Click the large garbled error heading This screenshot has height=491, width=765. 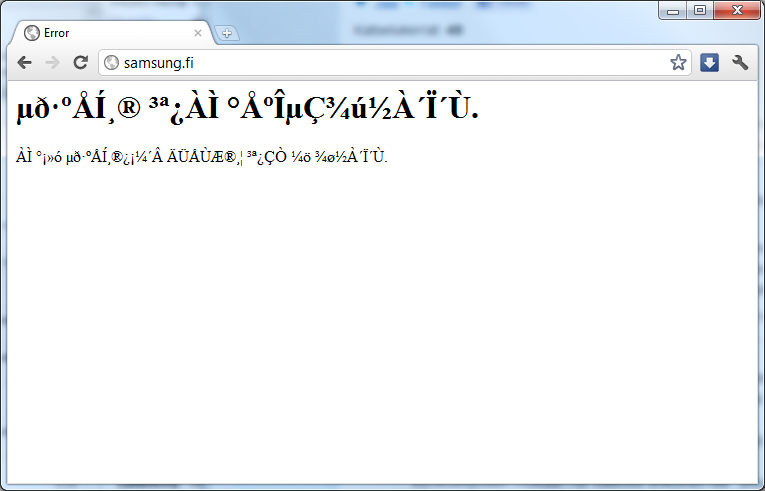tap(247, 109)
